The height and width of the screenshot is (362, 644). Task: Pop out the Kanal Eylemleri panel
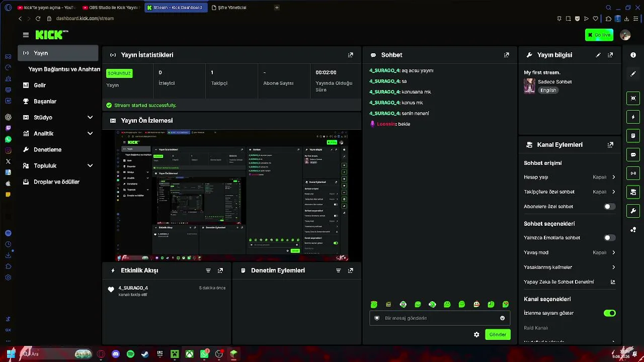[610, 145]
